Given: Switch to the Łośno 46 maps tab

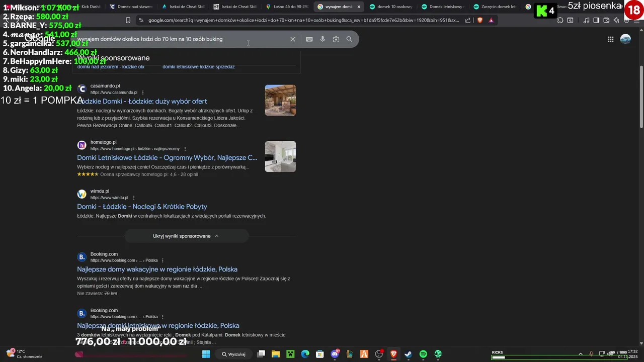Looking at the screenshot, I should point(287,7).
